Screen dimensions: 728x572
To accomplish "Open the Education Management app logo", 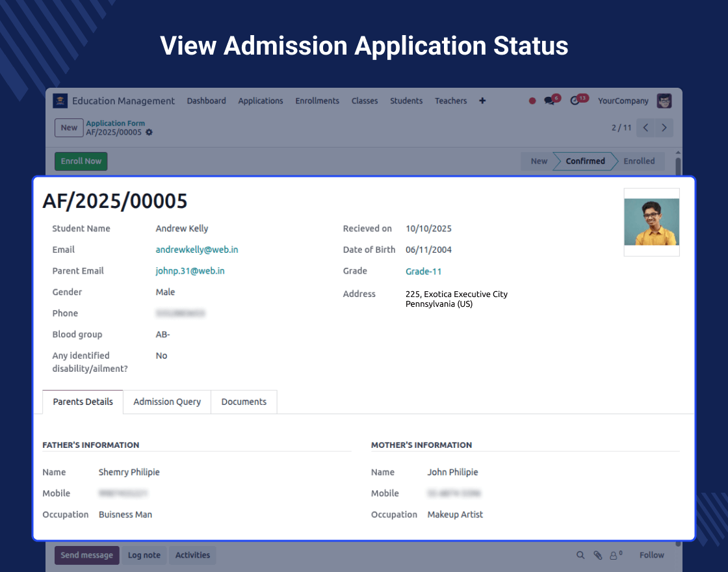I will point(60,101).
